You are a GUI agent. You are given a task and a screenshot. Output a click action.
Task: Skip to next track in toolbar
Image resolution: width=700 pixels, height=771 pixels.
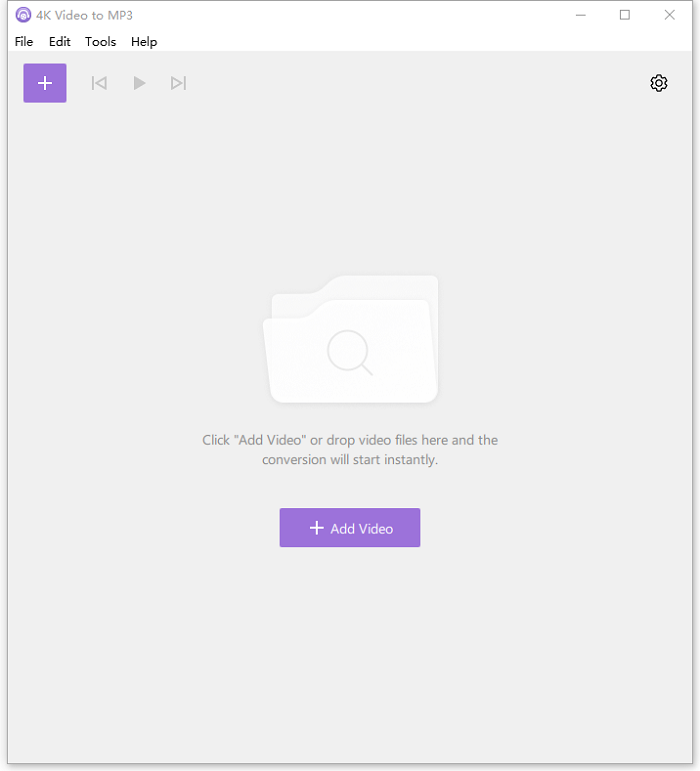[178, 83]
